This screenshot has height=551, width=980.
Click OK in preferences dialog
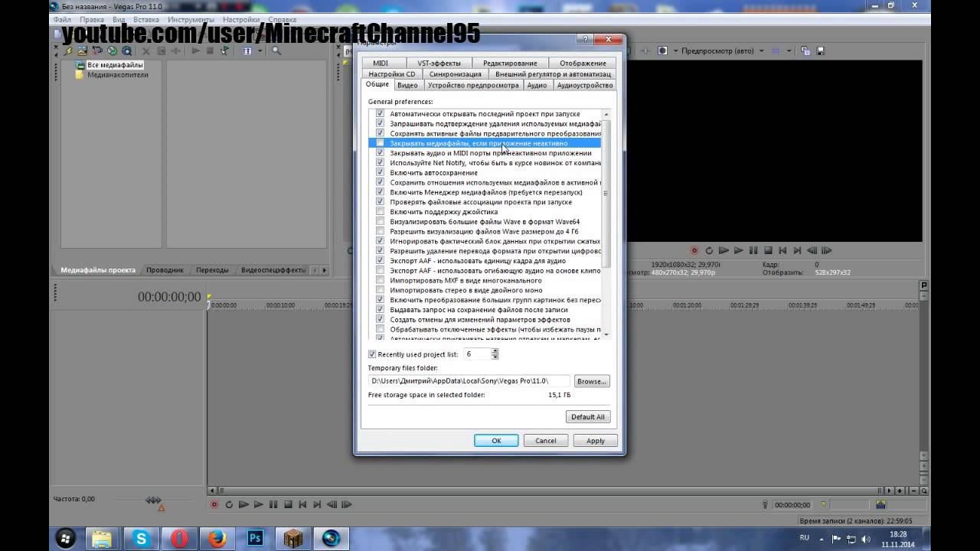pos(496,441)
